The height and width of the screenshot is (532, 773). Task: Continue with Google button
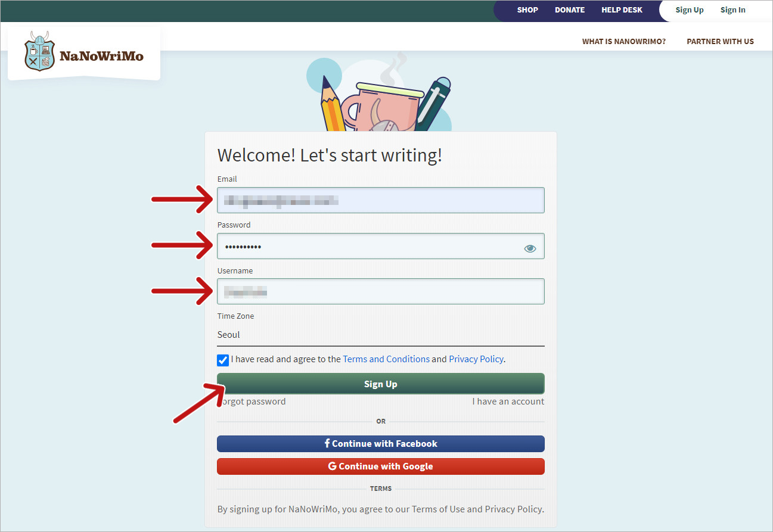click(x=380, y=466)
